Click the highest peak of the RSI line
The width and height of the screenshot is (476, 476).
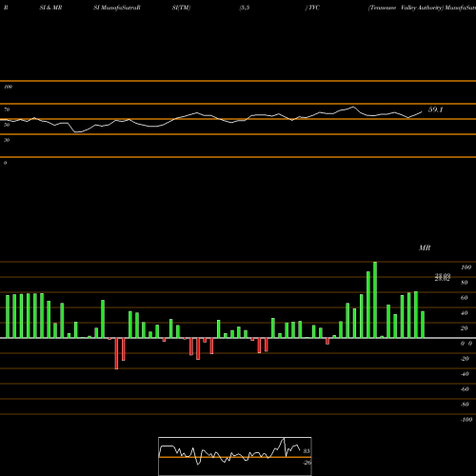pos(354,107)
